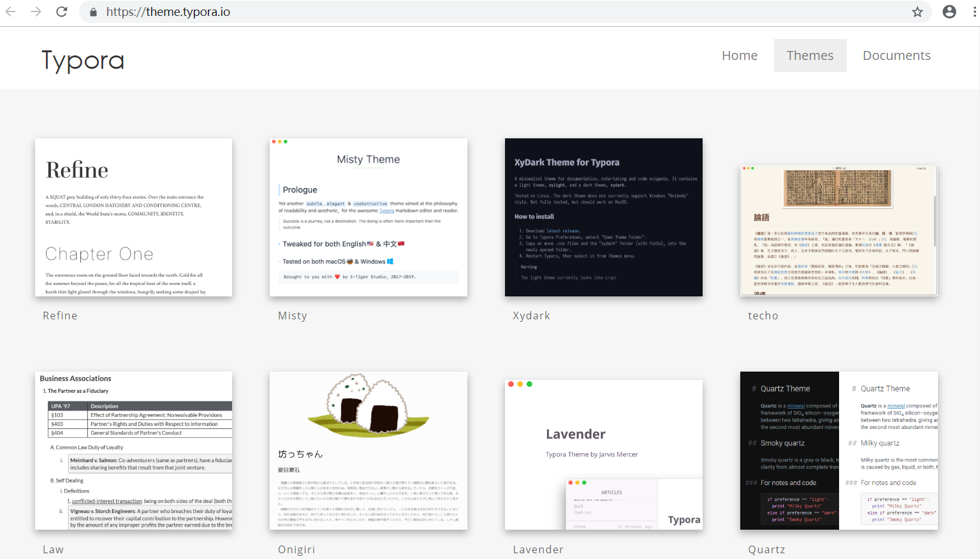The height and width of the screenshot is (559, 980).
Task: Open the Refine theme preview thumbnail
Action: click(x=133, y=217)
